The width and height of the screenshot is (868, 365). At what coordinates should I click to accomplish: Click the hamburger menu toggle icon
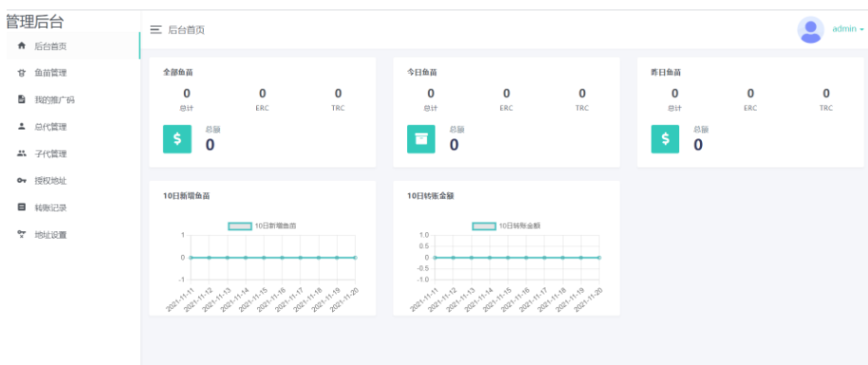pos(157,30)
